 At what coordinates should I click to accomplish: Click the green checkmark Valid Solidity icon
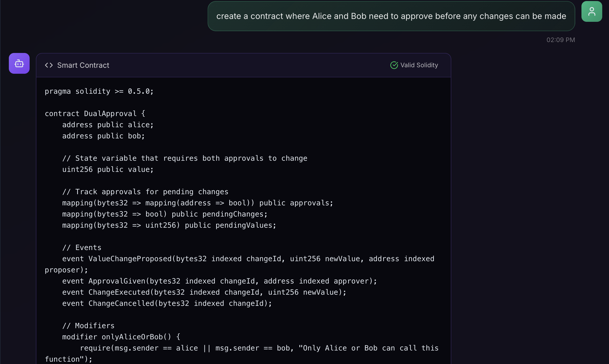point(394,65)
